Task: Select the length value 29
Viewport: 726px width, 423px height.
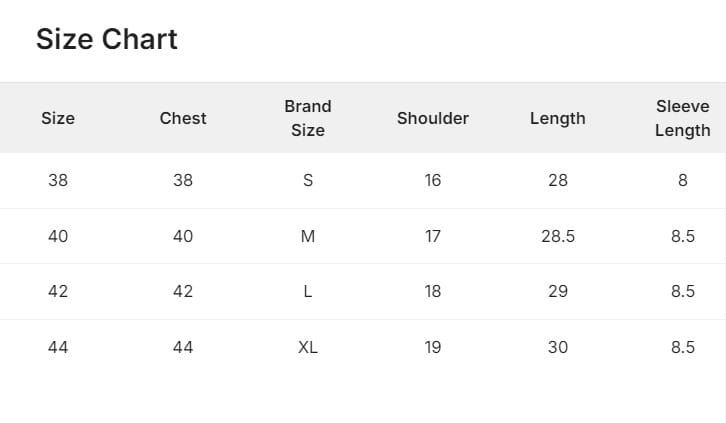Action: coord(558,292)
